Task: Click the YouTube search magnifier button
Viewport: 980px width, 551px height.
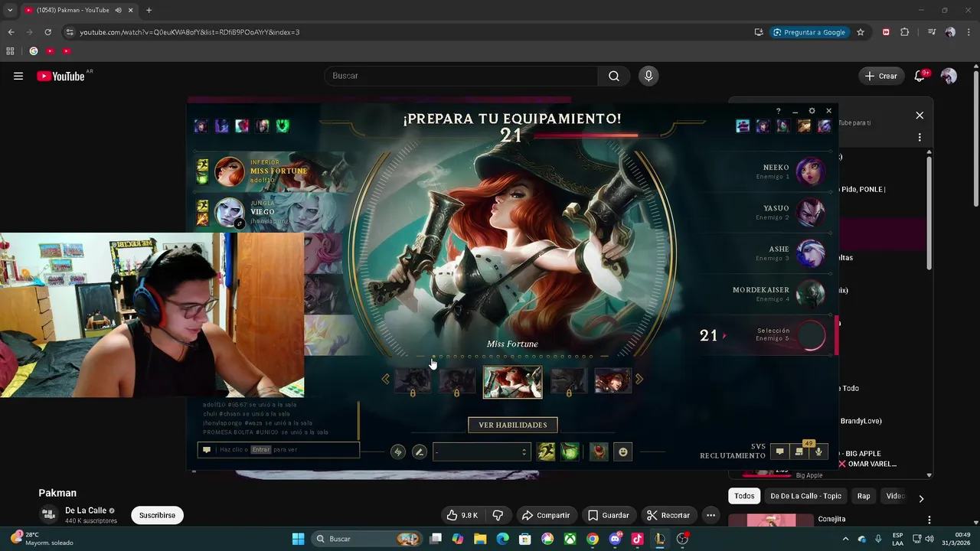Action: tap(614, 76)
